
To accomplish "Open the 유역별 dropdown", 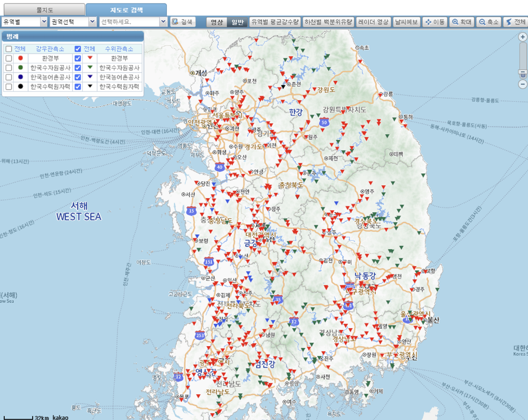I will pyautogui.click(x=24, y=22).
